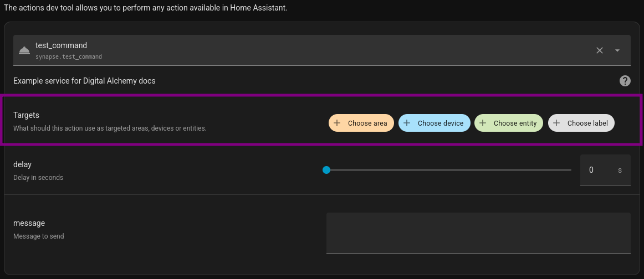Click the delay slider handle
This screenshot has height=279, width=644.
click(326, 170)
